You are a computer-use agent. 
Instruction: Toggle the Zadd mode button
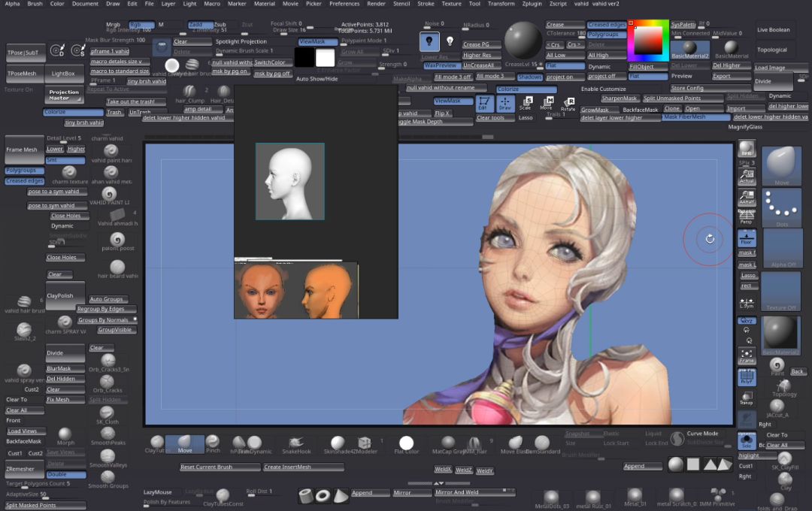(200, 24)
